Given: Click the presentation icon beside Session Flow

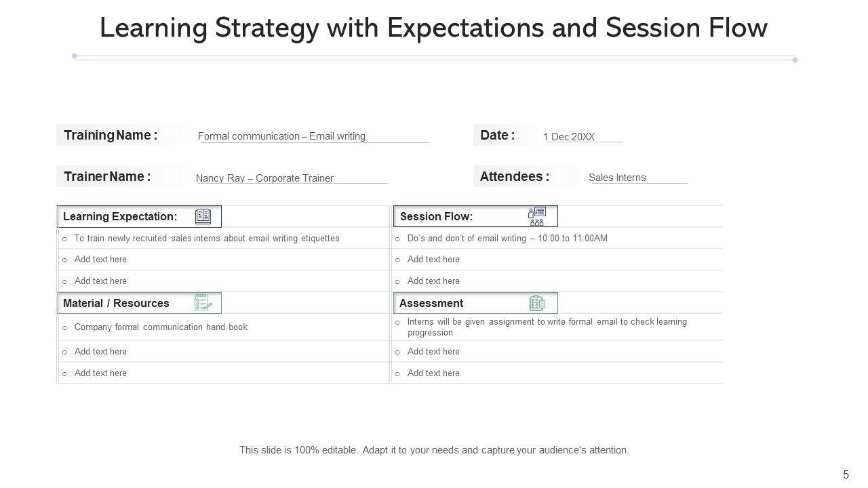Looking at the screenshot, I should point(536,216).
